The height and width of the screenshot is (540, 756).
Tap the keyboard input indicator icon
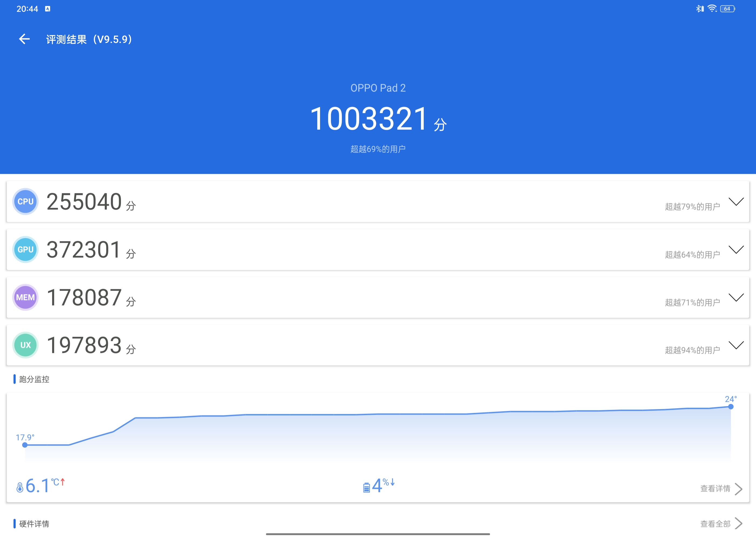pyautogui.click(x=48, y=9)
